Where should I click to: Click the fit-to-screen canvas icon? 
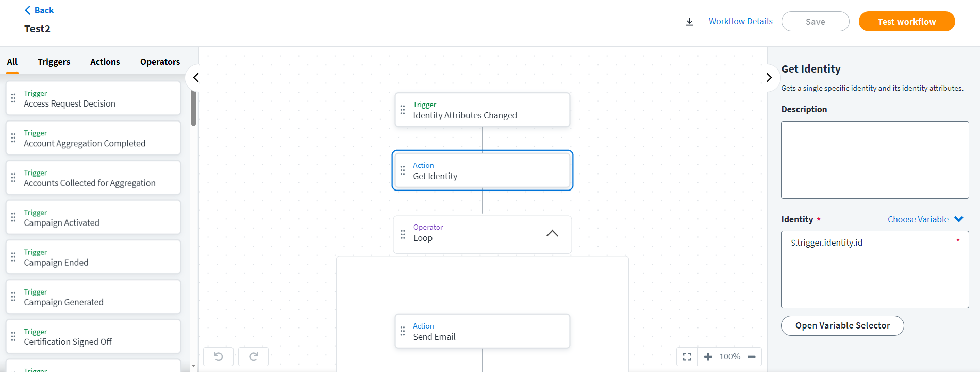click(687, 356)
